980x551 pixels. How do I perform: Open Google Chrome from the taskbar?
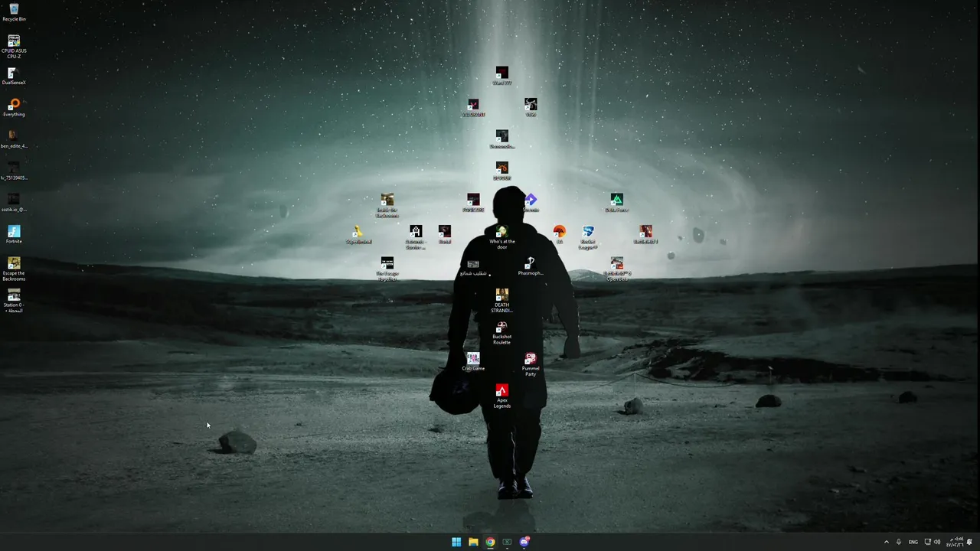[490, 542]
